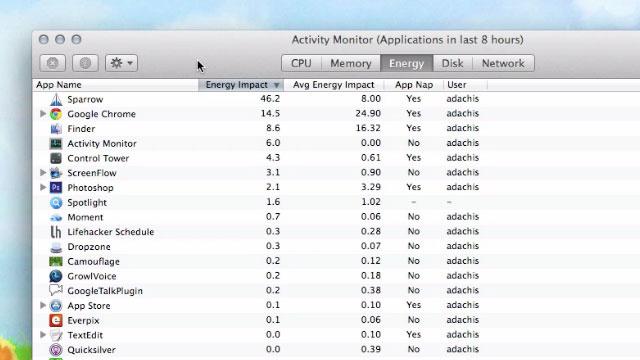The image size is (640, 360).
Task: Click the Camouflage app icon
Action: (x=56, y=261)
